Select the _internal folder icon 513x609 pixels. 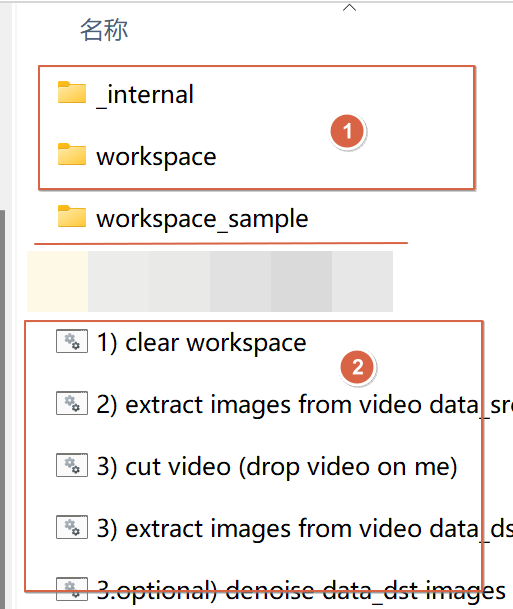72,92
